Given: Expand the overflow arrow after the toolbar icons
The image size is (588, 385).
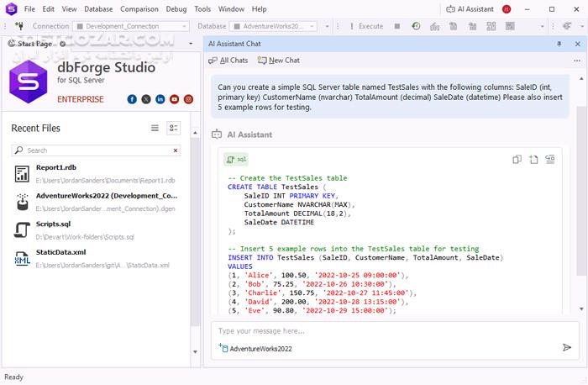Looking at the screenshot, I should tap(542, 26).
